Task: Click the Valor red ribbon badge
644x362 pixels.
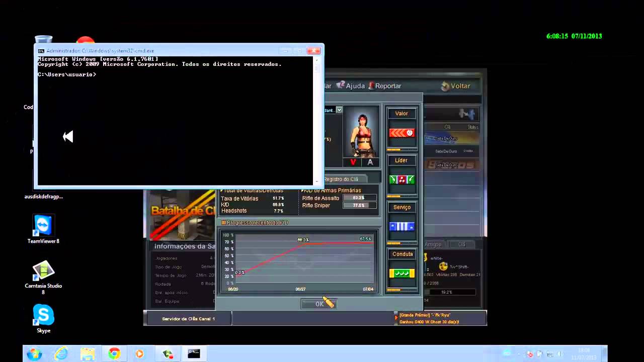Action: tap(401, 133)
